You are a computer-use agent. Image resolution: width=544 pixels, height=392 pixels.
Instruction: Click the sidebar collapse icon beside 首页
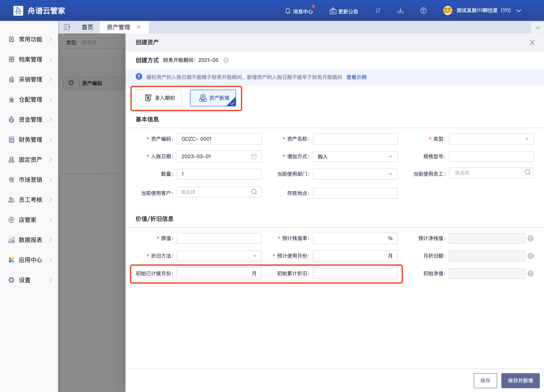(x=67, y=27)
